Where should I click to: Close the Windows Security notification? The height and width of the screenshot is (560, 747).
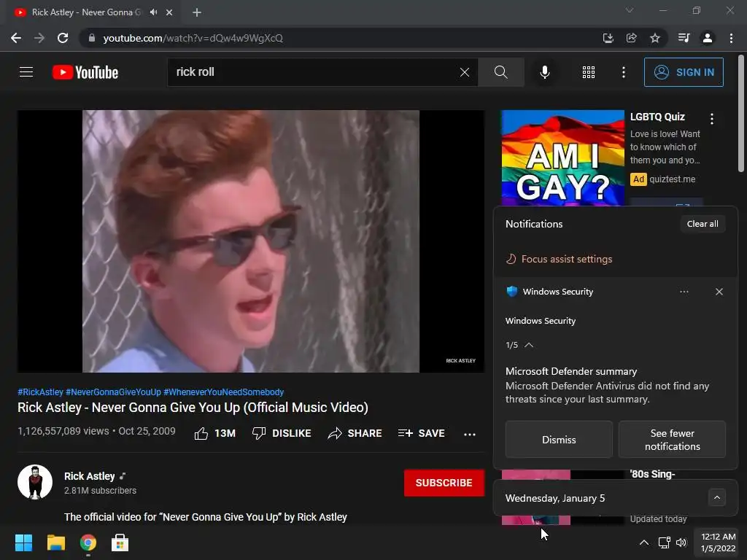pos(719,292)
